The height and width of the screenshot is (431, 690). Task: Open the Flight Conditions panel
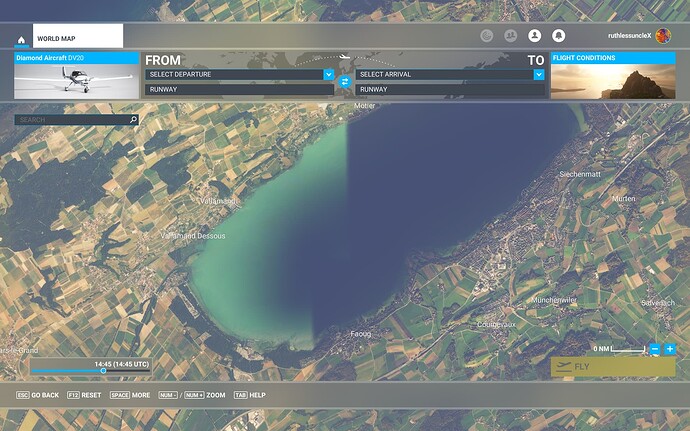pos(611,77)
